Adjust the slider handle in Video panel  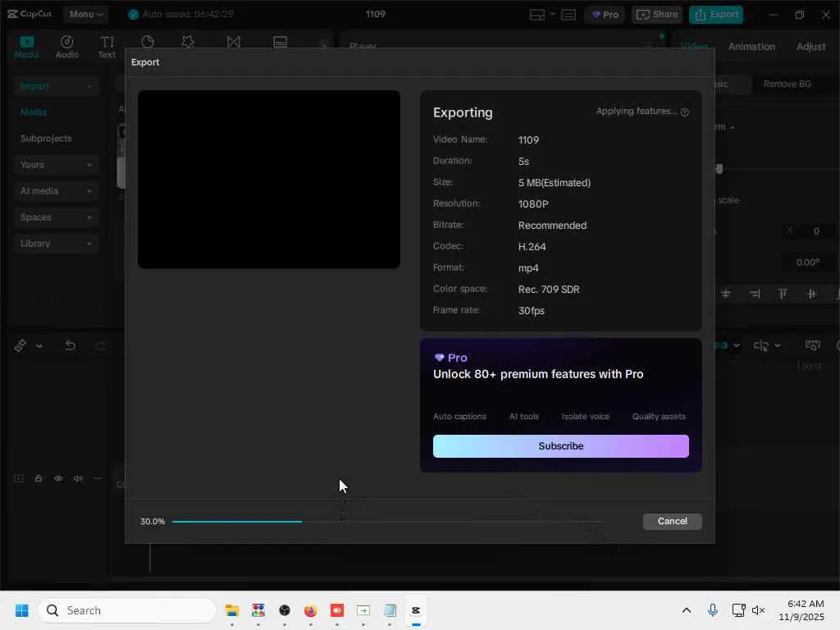point(719,169)
